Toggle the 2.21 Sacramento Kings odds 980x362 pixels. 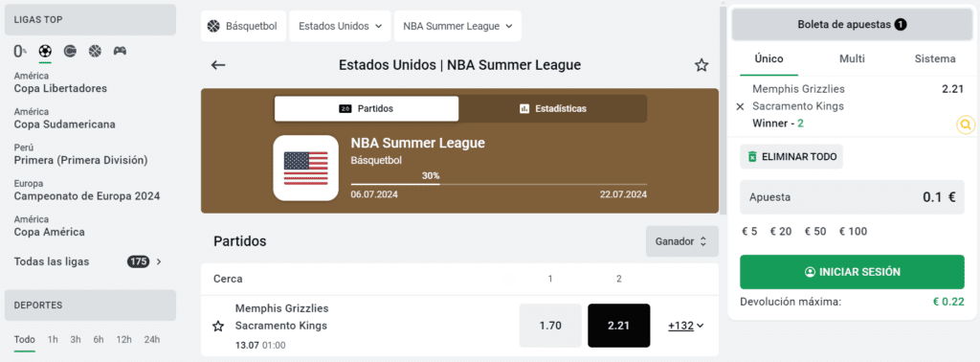[x=619, y=326]
